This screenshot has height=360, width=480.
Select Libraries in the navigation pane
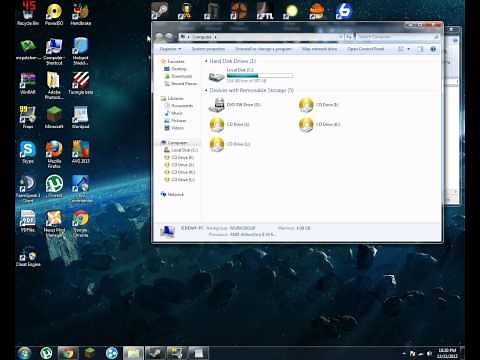[172, 98]
